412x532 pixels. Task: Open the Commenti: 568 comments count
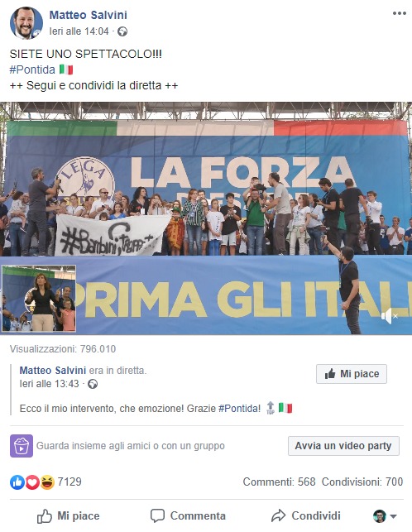pyautogui.click(x=280, y=482)
